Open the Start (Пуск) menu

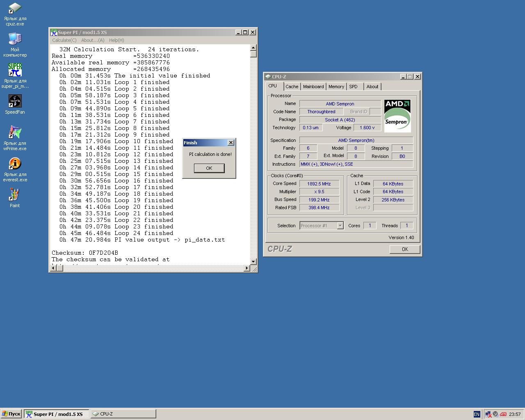click(x=11, y=414)
